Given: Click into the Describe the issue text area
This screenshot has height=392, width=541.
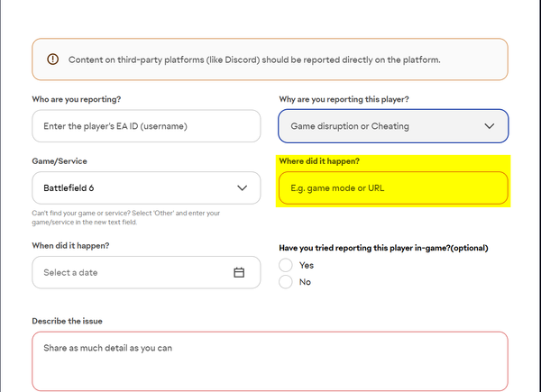Looking at the screenshot, I should tap(269, 360).
